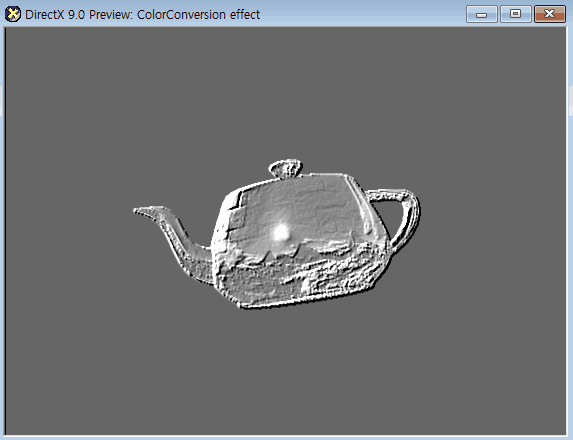Click the DirectX preview window app icon

[13, 14]
